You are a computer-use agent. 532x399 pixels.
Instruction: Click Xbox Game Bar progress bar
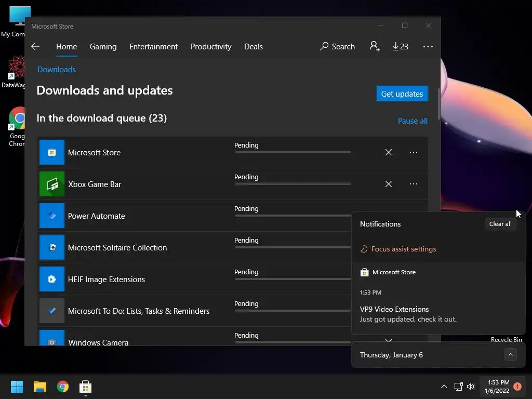pyautogui.click(x=293, y=184)
